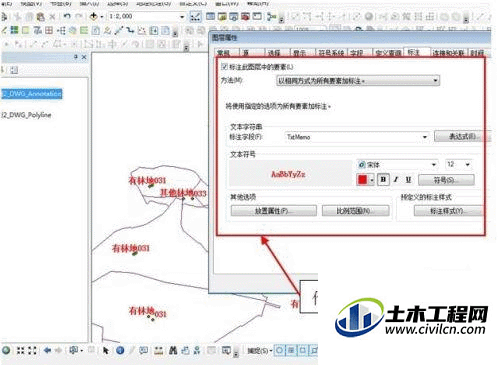The height and width of the screenshot is (365, 500).
Task: Click the fixed zoom out arrows icon
Action: coord(32,350)
